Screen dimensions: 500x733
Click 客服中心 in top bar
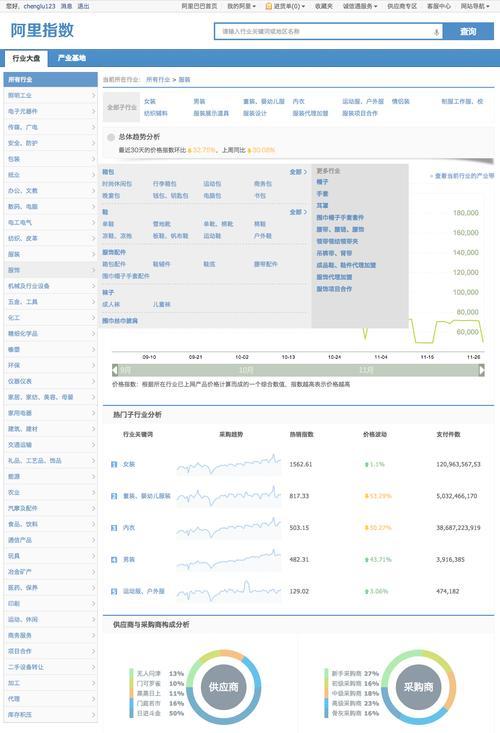439,6
